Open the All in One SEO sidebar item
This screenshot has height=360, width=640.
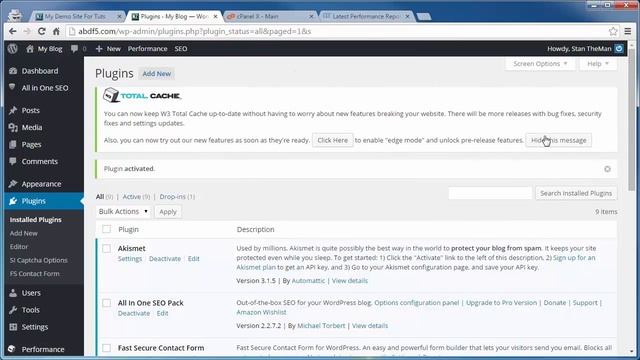(x=44, y=88)
